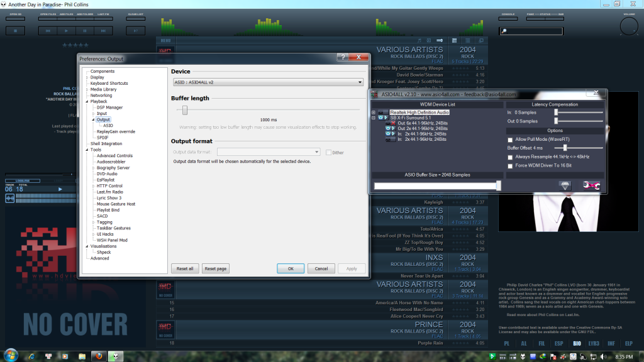
Task: Skip to previous track in player
Action: pyautogui.click(x=48, y=31)
